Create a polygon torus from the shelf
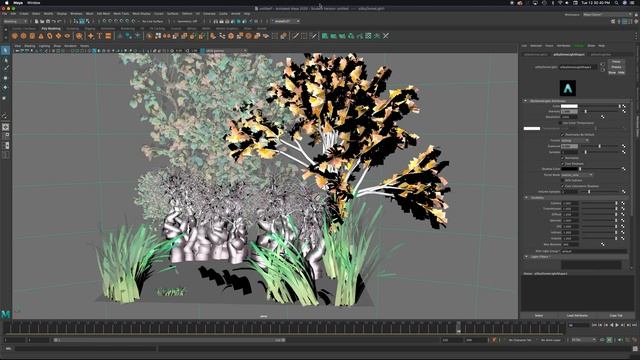 coord(50,36)
